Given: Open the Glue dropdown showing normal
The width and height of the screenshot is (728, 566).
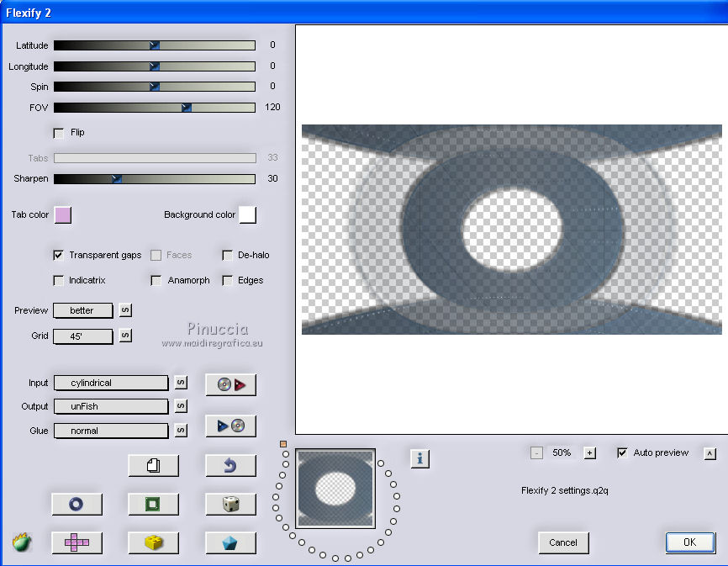Looking at the screenshot, I should (x=111, y=431).
